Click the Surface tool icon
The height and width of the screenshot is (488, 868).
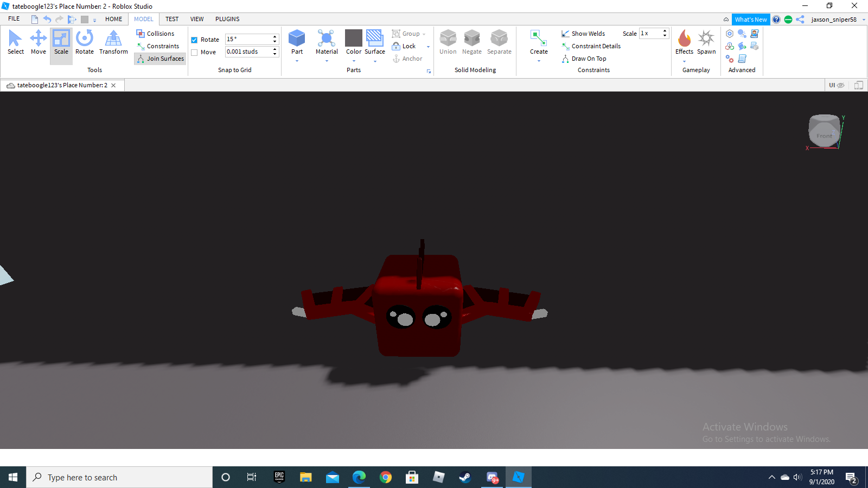(x=374, y=38)
